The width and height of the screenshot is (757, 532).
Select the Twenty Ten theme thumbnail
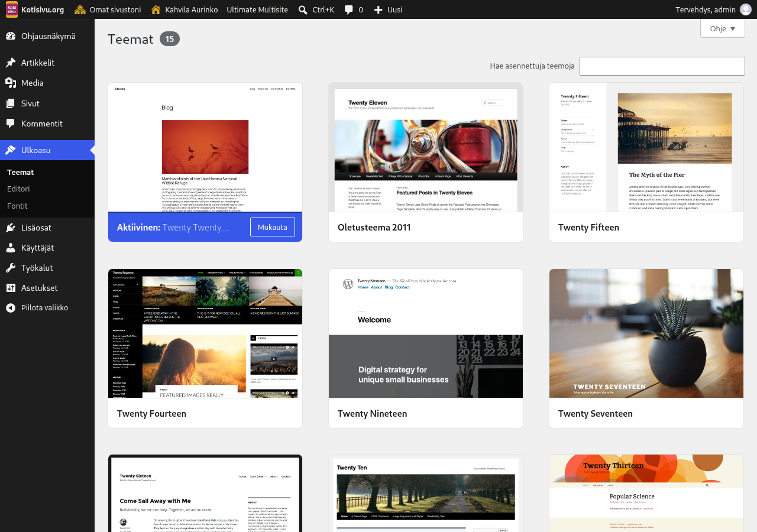point(426,494)
